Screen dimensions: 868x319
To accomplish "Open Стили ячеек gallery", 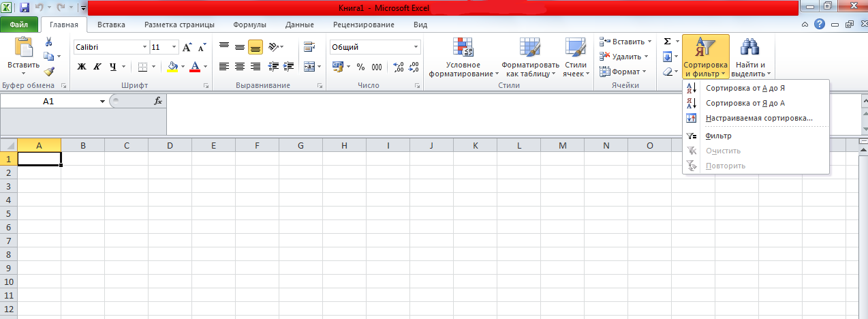I will 576,57.
